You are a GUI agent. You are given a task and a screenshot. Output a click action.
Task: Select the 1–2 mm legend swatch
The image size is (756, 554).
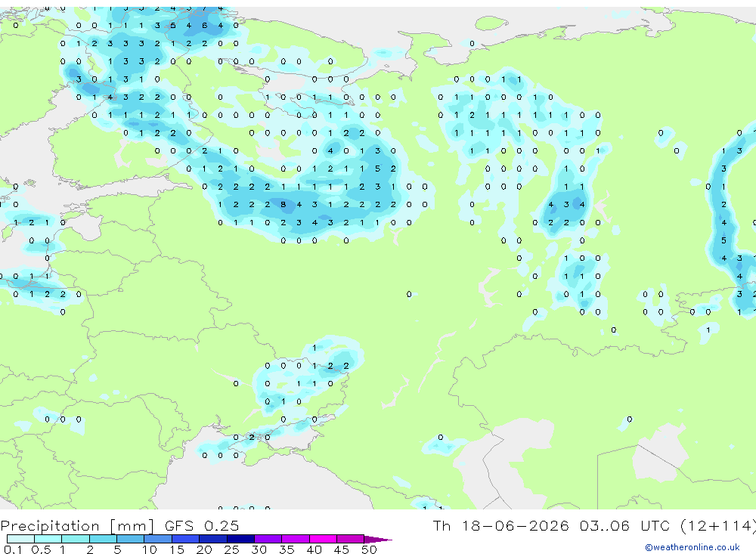pyautogui.click(x=76, y=539)
